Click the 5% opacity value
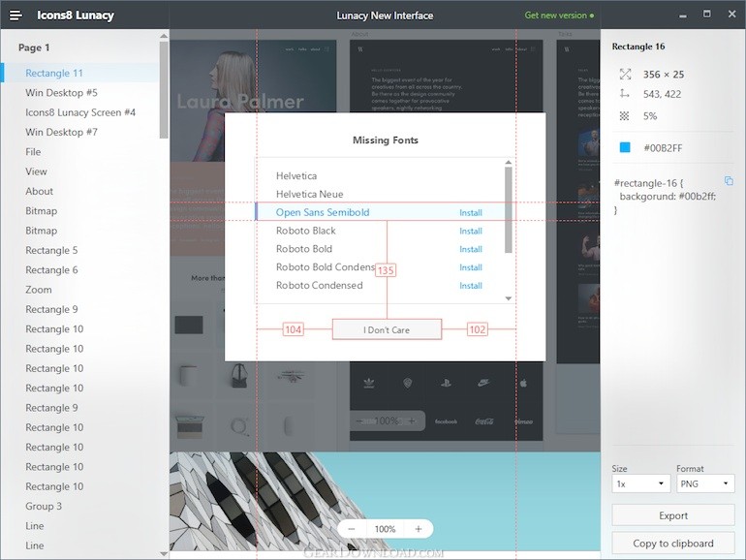Screen dimensions: 746x560 pyautogui.click(x=650, y=115)
